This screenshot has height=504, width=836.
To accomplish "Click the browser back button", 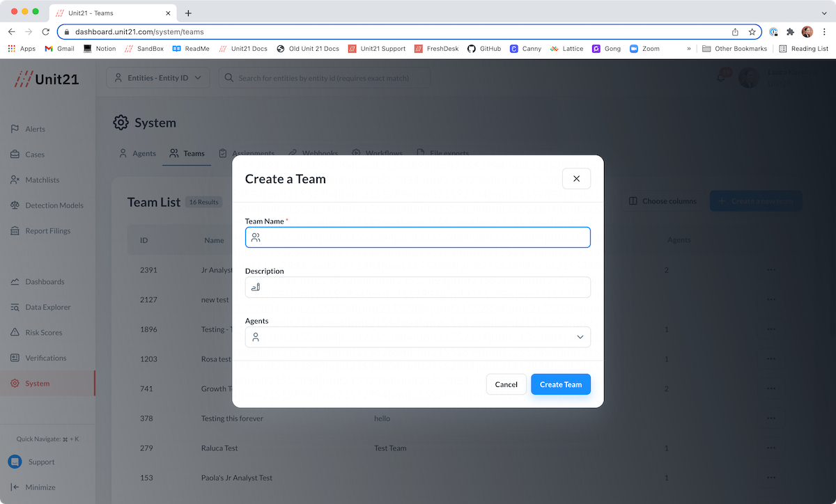I will tap(12, 32).
